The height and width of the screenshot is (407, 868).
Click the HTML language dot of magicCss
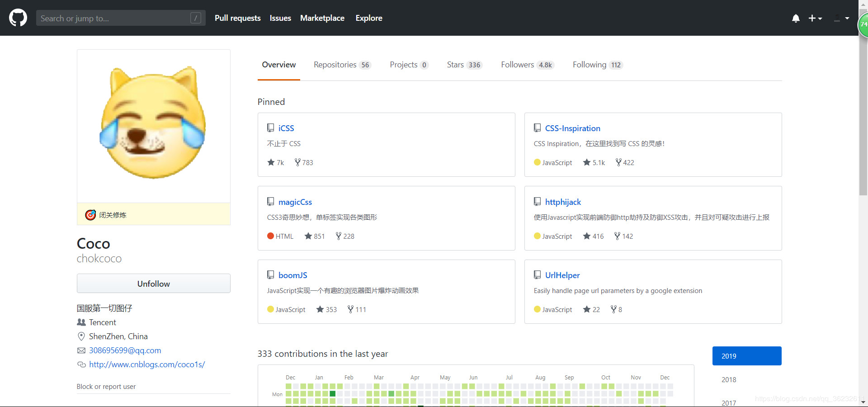(270, 236)
